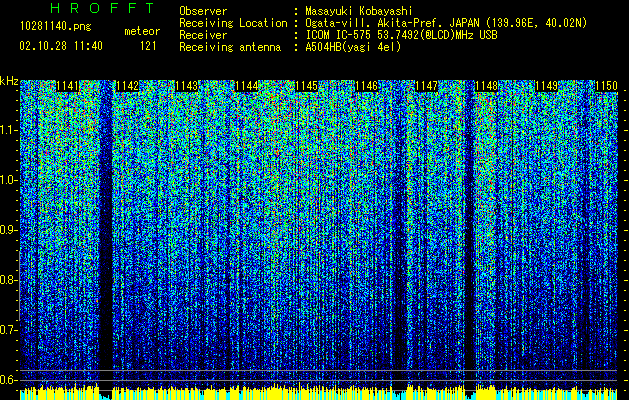Click the Receiving Location field label
Screen dimensions: 629x400
click(x=233, y=23)
